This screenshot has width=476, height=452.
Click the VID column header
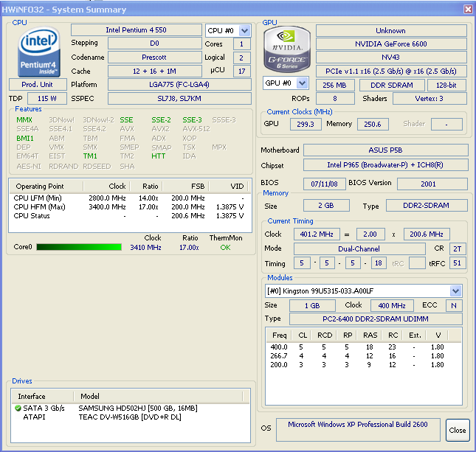230,187
